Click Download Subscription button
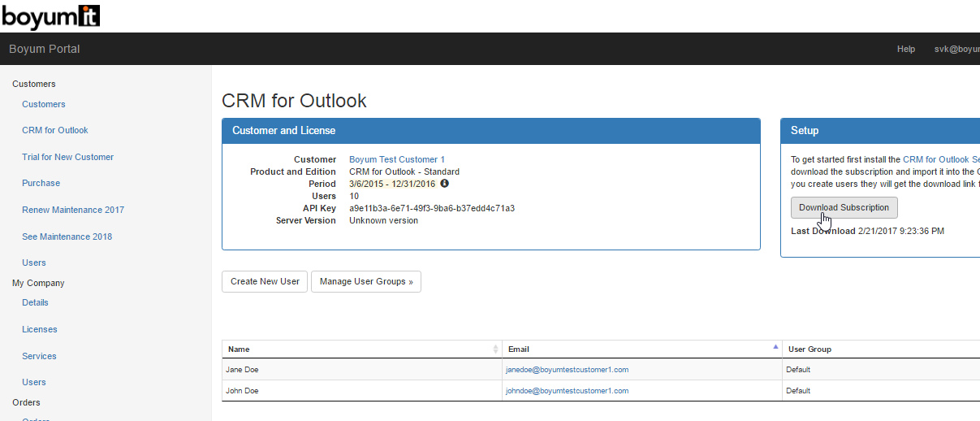 tap(844, 207)
